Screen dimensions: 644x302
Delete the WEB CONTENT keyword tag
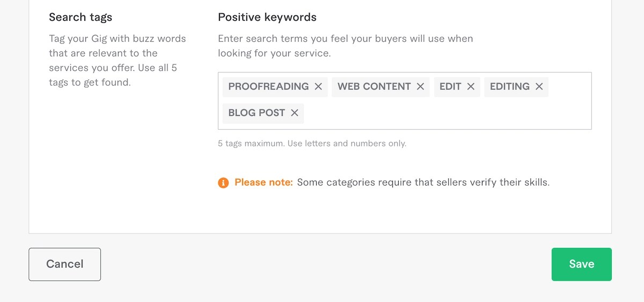[420, 86]
